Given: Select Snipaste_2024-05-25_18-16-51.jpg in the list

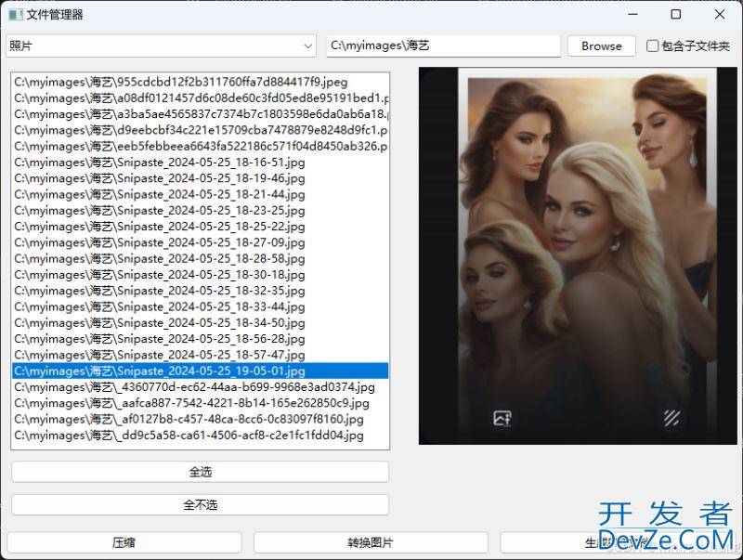Looking at the screenshot, I should [160, 163].
